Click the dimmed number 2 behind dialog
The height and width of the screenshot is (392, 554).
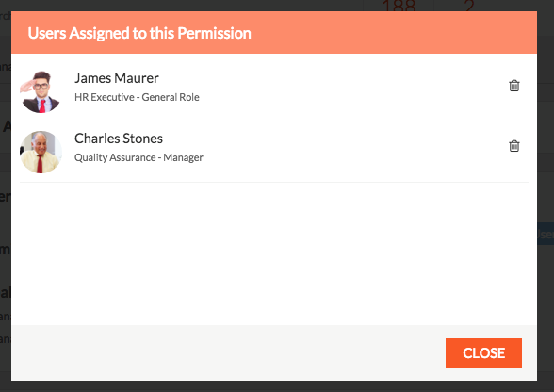469,6
